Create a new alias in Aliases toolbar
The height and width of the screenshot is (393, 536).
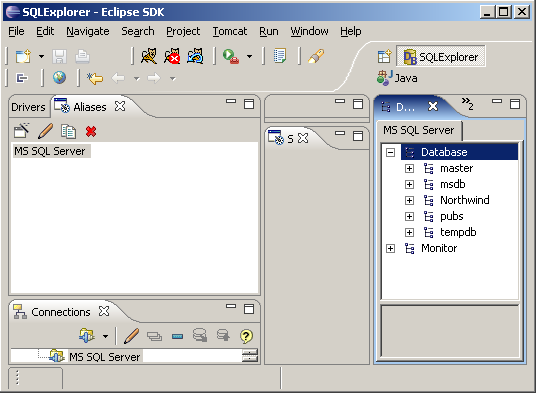coord(22,131)
